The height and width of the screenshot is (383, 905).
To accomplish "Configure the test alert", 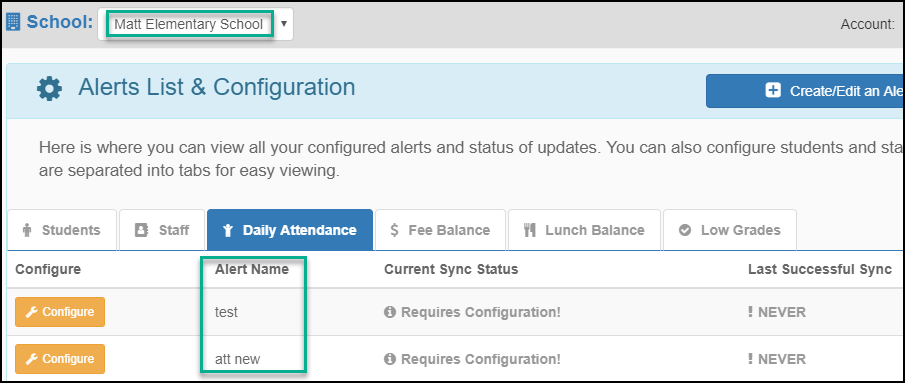I will [x=60, y=312].
